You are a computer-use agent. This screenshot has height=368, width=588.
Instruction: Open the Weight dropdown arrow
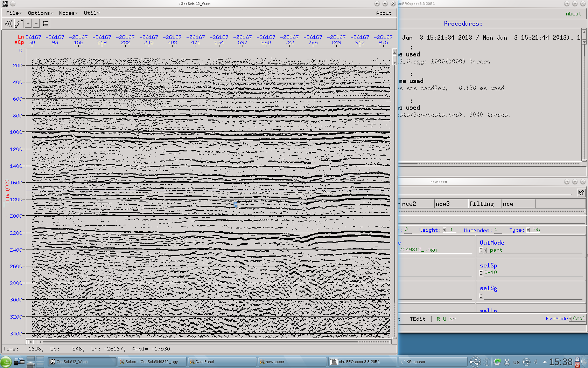(x=444, y=230)
